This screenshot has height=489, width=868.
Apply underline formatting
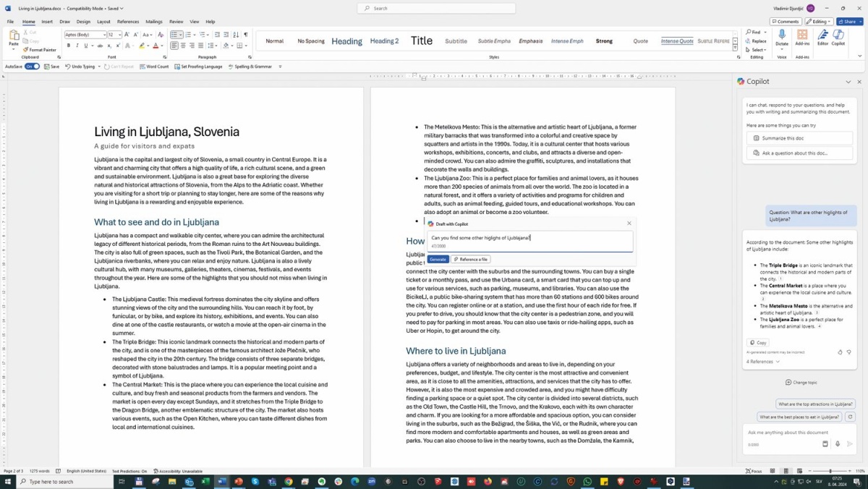(x=85, y=46)
